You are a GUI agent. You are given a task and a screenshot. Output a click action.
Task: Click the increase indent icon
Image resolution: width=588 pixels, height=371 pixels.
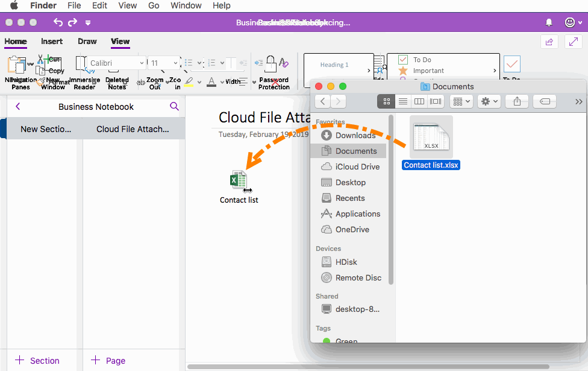[258, 63]
